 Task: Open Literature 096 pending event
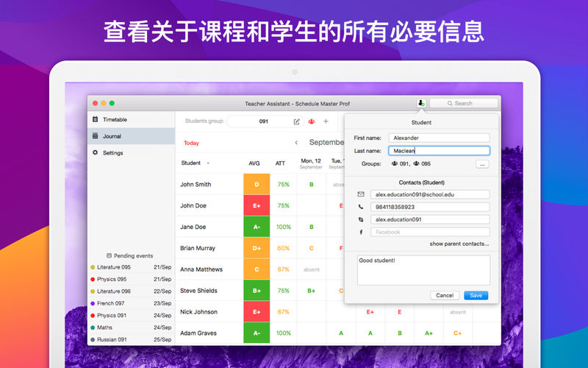pos(131,291)
